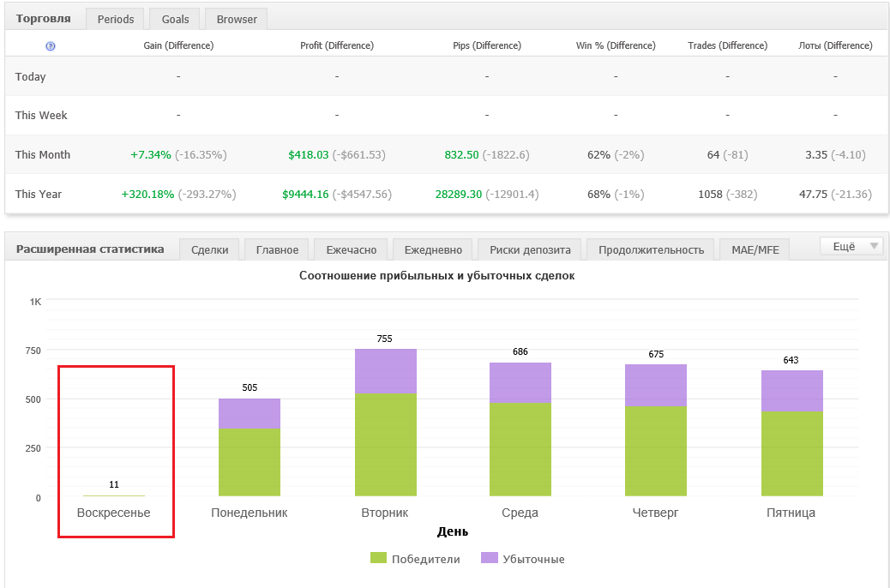Viewport: 890px width, 588px height.
Task: Expand the Ещё dropdown menu
Action: click(x=852, y=246)
